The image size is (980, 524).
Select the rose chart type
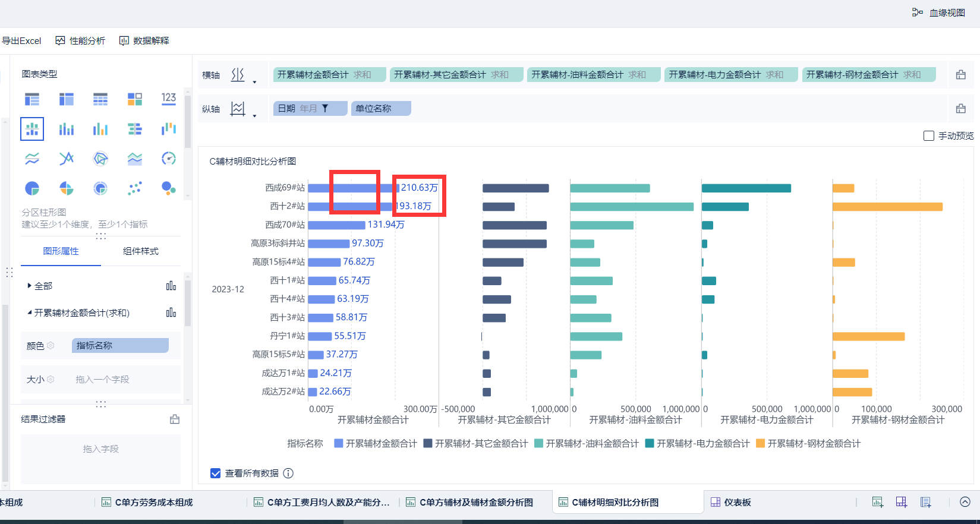(67, 188)
